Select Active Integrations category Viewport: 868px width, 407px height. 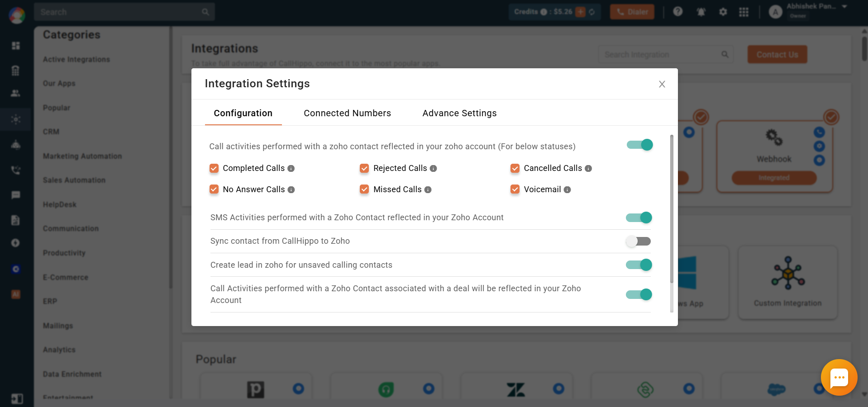[x=76, y=59]
